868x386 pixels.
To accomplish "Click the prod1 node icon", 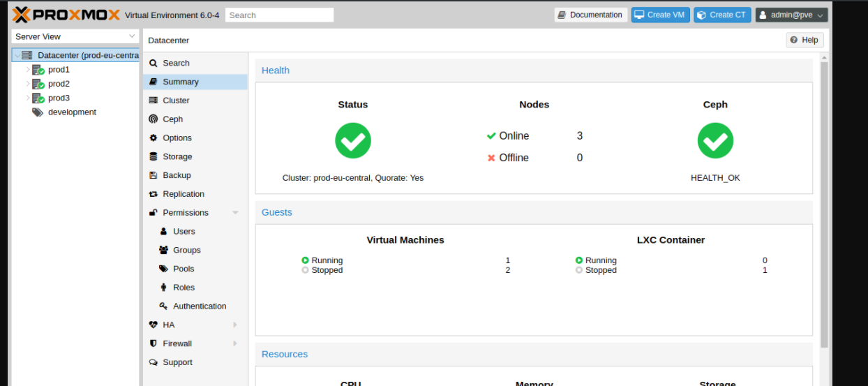I will coord(38,70).
